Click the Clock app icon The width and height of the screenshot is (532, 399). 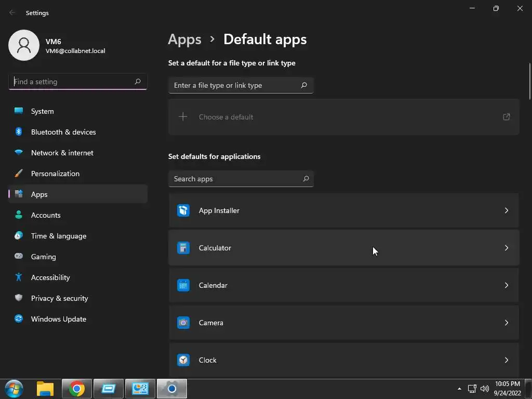pyautogui.click(x=183, y=360)
